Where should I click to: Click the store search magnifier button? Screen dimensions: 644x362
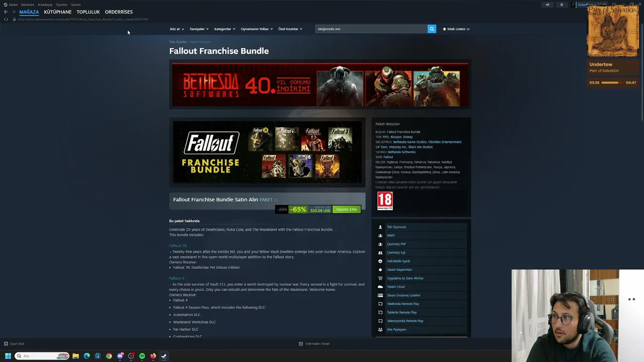(x=432, y=29)
